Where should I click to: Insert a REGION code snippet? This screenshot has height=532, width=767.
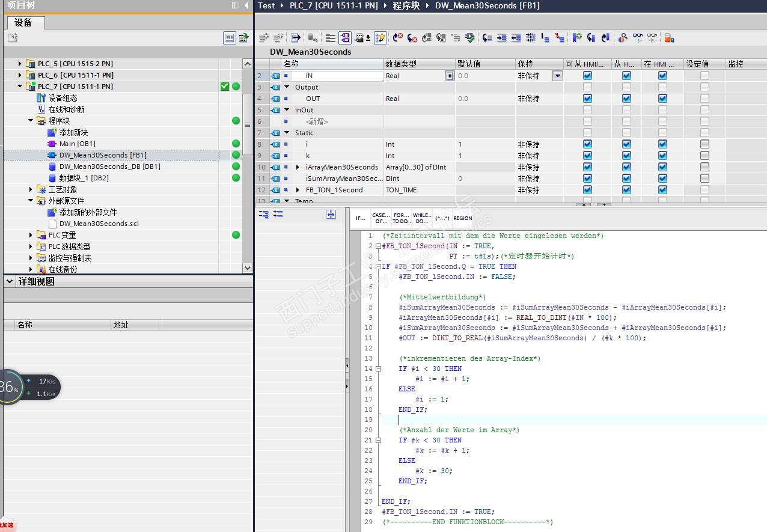pos(462,218)
